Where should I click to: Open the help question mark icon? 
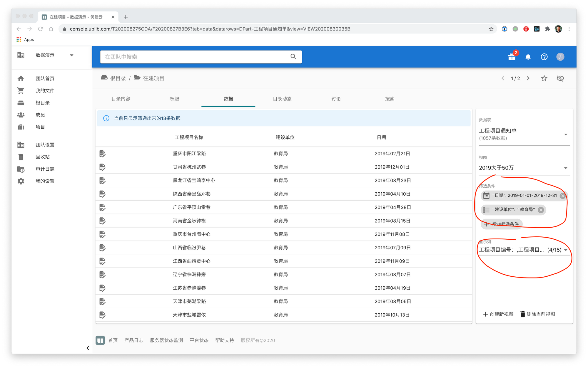tap(544, 57)
